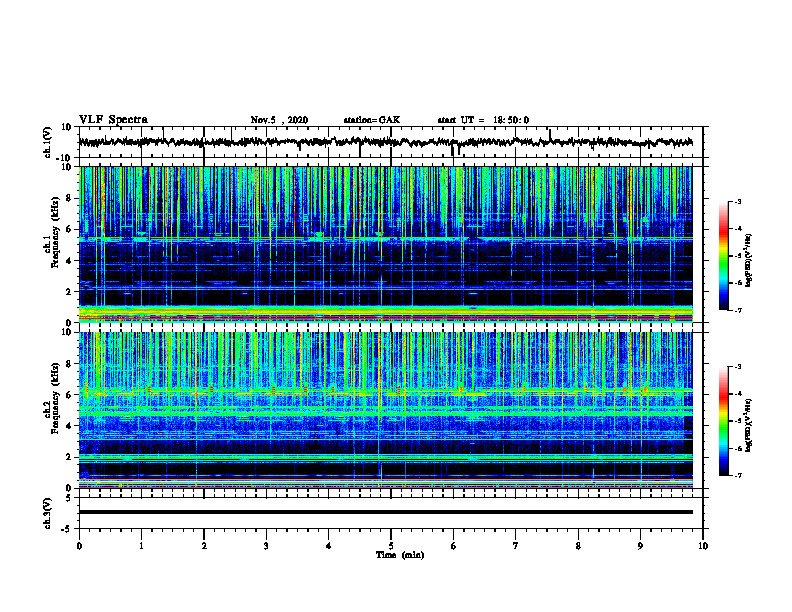Click the "VLF Spectra" title text
The width and height of the screenshot is (792, 612).
(113, 120)
